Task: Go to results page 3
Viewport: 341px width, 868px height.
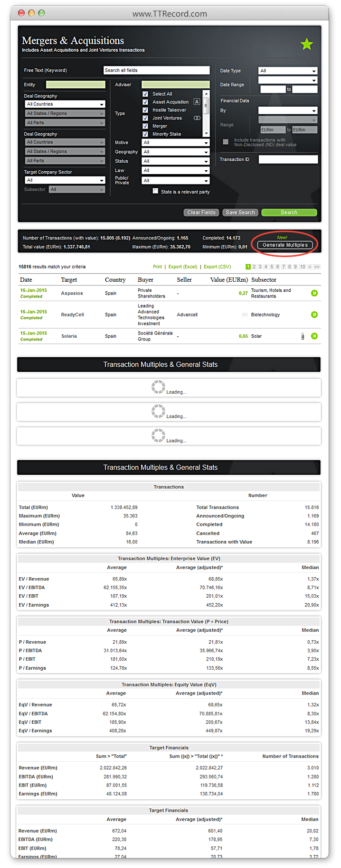Action: coord(260,267)
